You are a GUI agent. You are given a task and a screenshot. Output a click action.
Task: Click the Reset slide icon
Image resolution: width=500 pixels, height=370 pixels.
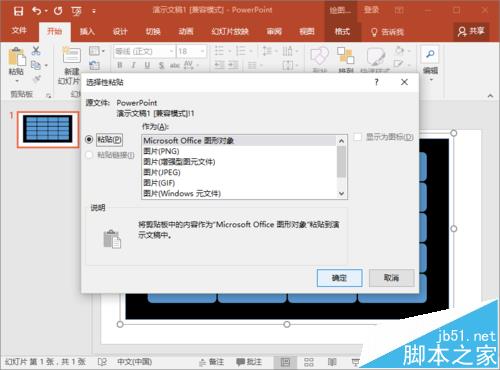tap(95, 65)
